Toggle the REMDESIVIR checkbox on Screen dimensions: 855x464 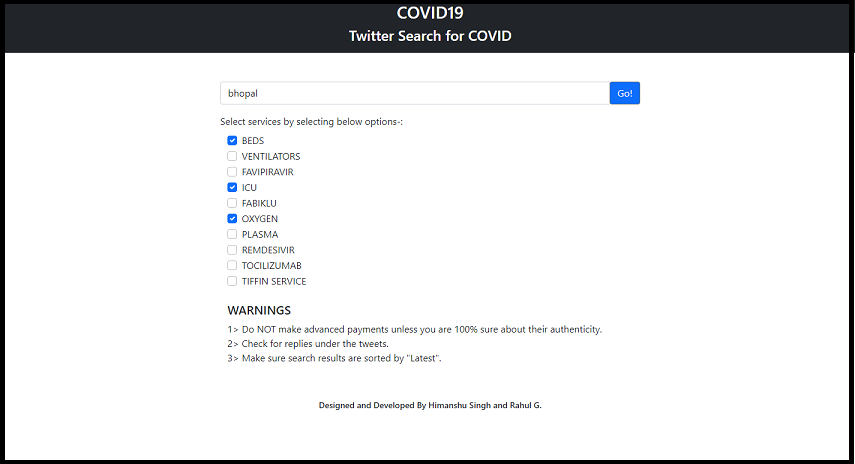pyautogui.click(x=232, y=250)
